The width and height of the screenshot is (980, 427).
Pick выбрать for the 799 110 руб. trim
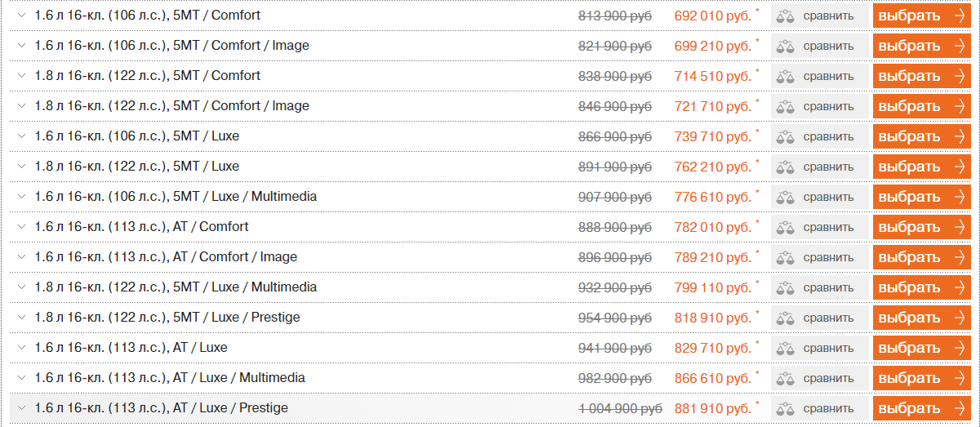point(923,287)
